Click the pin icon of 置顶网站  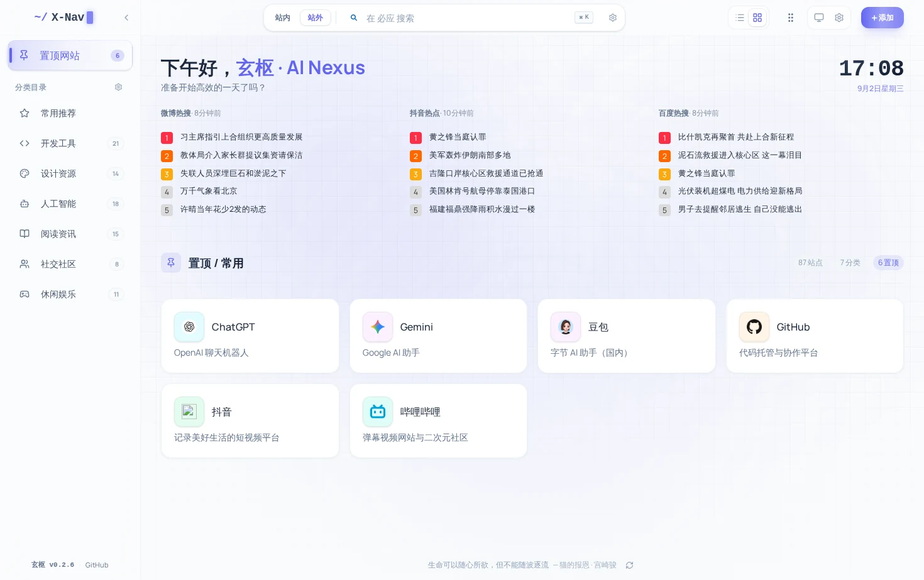click(24, 55)
